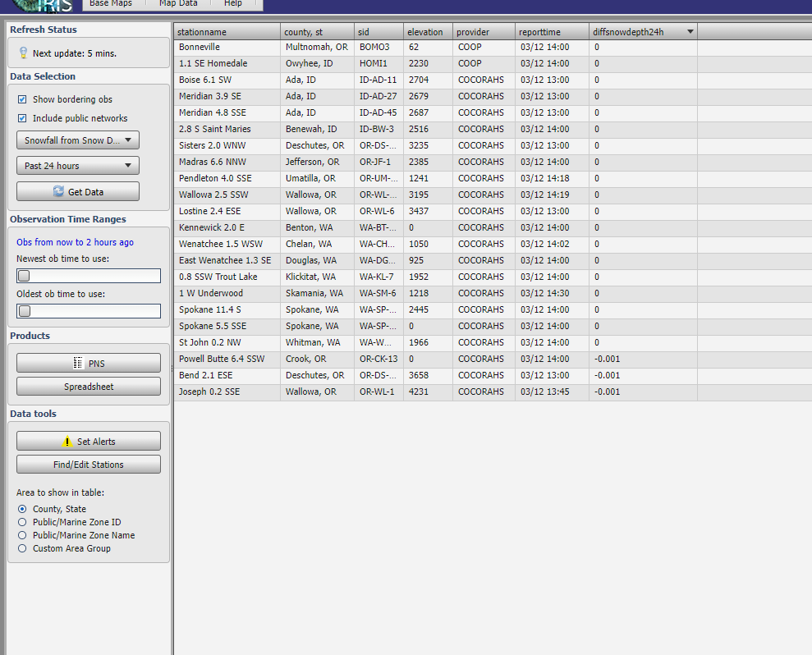Click the Oldest ob time slider handle

(25, 311)
